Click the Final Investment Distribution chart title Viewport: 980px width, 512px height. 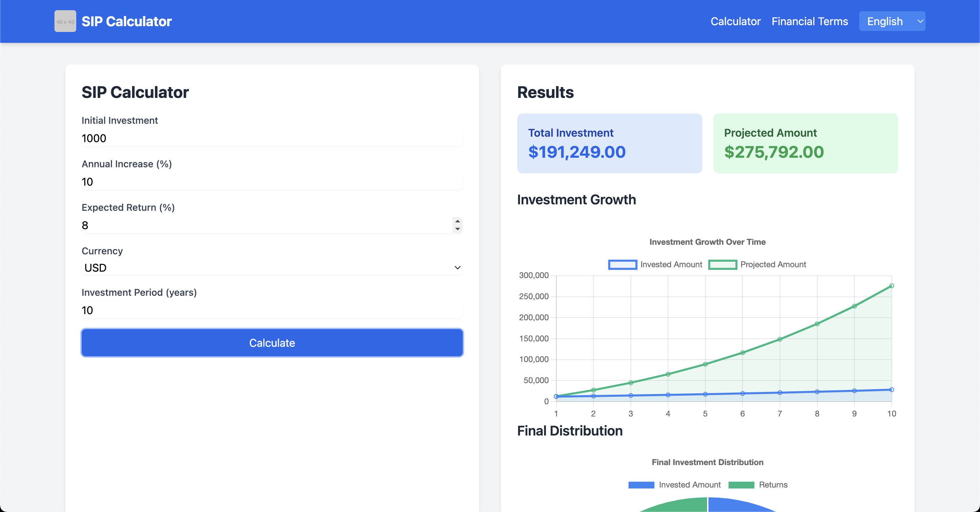[x=707, y=462]
